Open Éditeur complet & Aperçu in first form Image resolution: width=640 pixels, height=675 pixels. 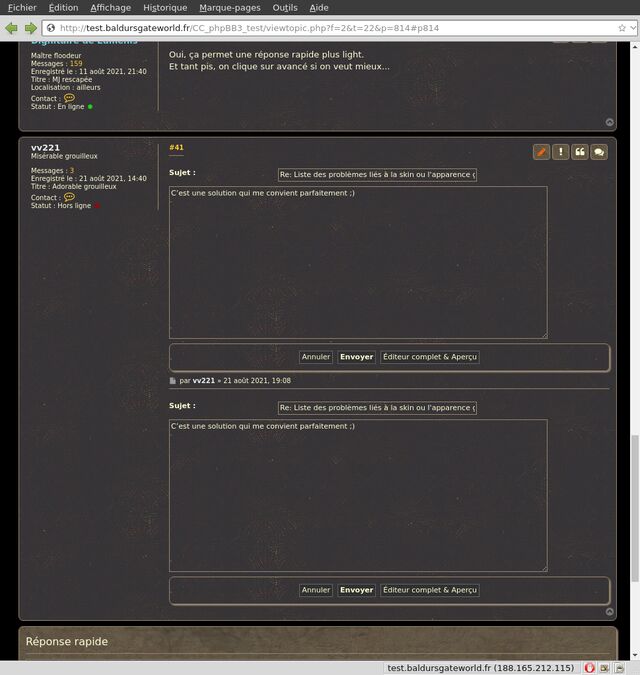(x=430, y=357)
